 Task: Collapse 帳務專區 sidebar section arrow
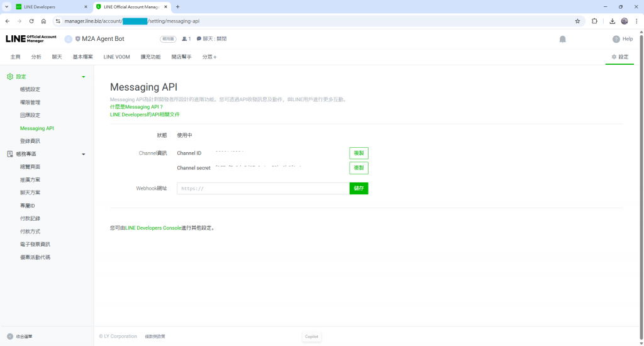[x=84, y=154]
